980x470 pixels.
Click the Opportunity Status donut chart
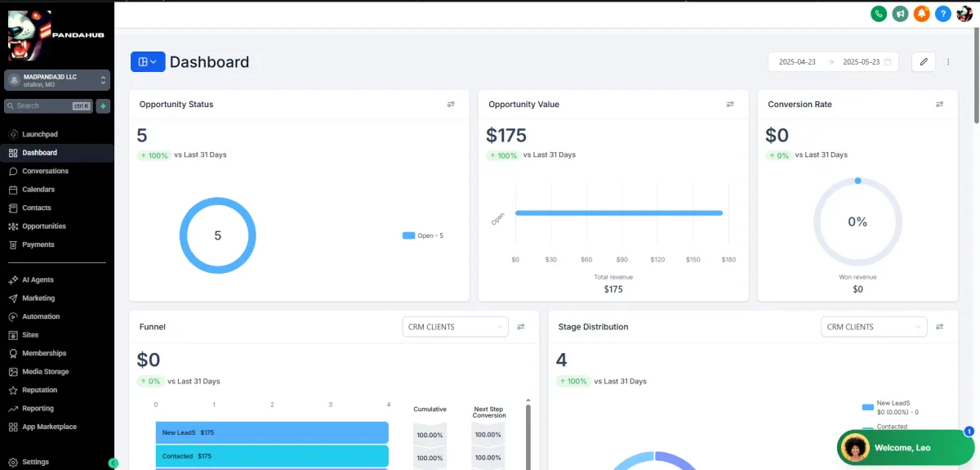point(217,235)
